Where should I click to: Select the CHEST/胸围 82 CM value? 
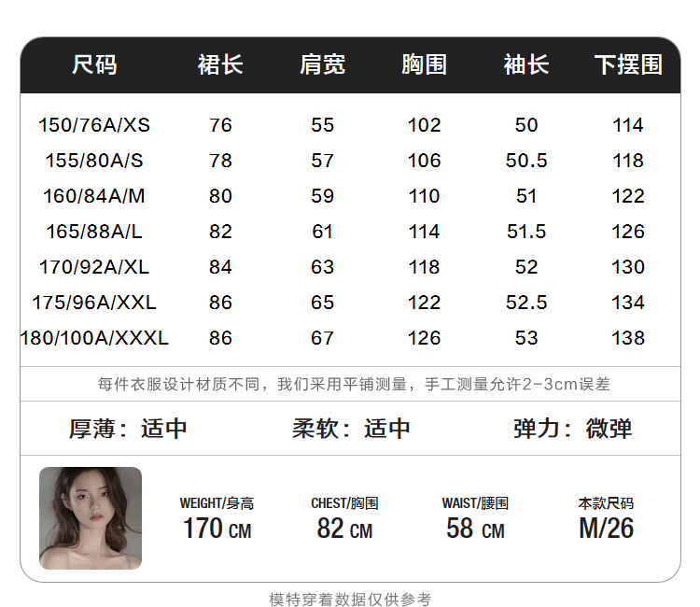tap(344, 529)
